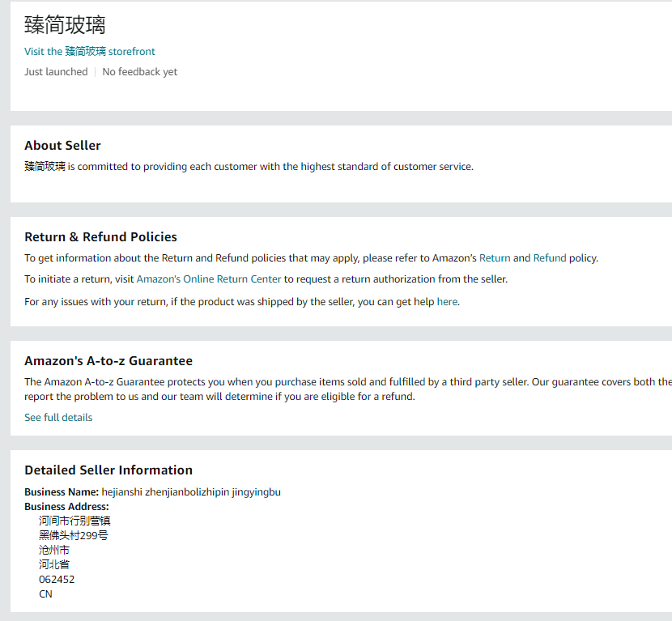The image size is (672, 621).
Task: Click the 'here' return help link
Action: [447, 302]
